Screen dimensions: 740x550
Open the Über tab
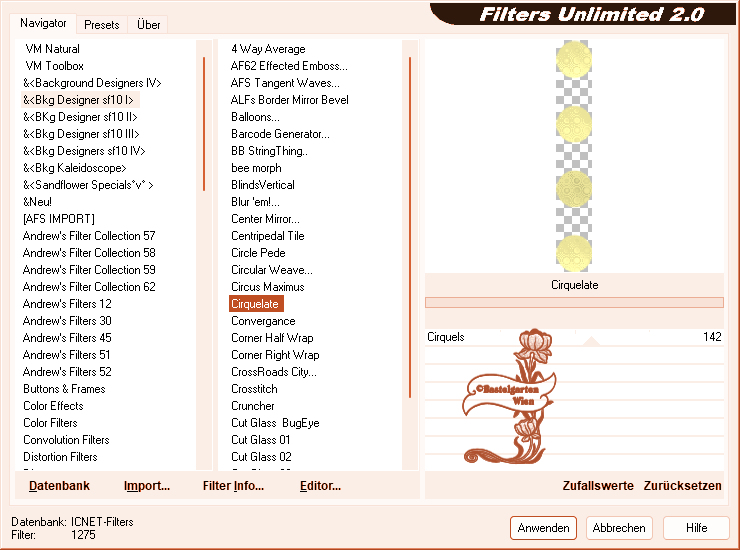[148, 25]
